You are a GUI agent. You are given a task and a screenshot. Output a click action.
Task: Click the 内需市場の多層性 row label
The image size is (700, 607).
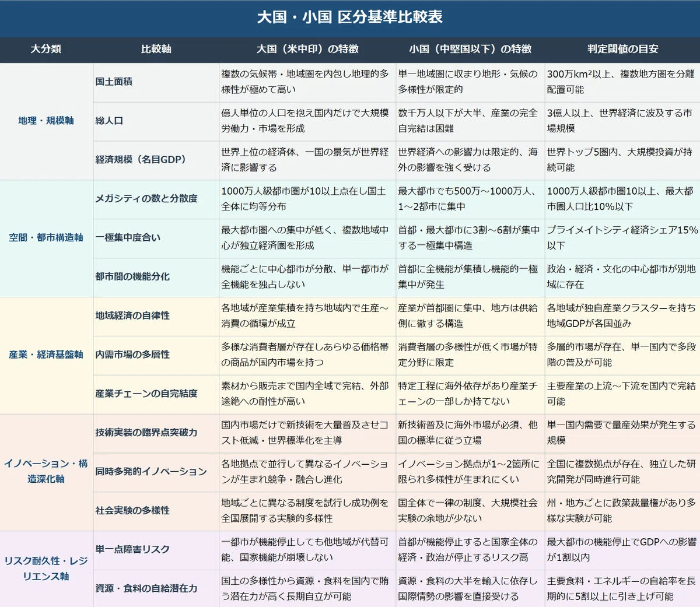click(132, 355)
